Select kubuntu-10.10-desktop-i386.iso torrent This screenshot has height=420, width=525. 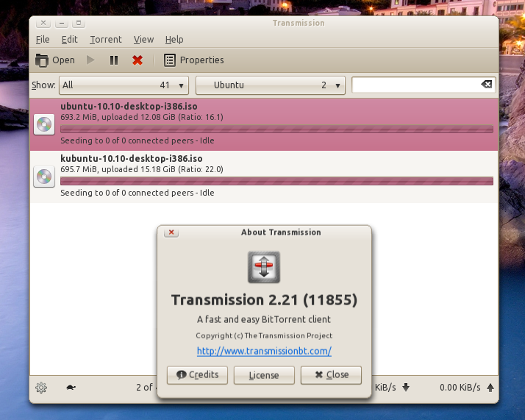pyautogui.click(x=264, y=177)
